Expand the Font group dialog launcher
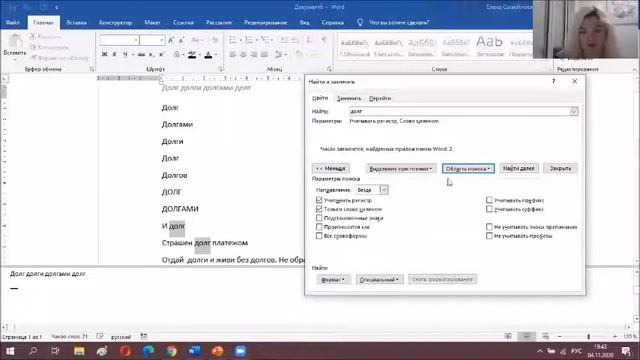Screen dimensions: 640x360 click(x=220, y=69)
